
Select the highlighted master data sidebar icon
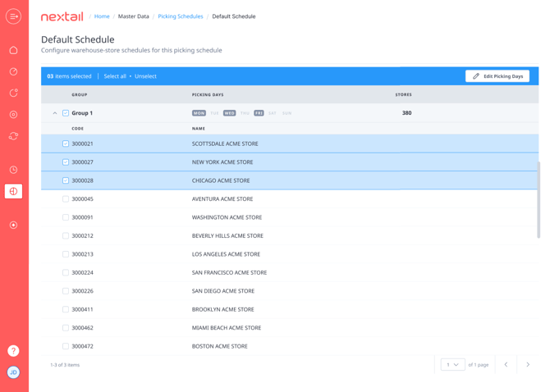click(13, 191)
